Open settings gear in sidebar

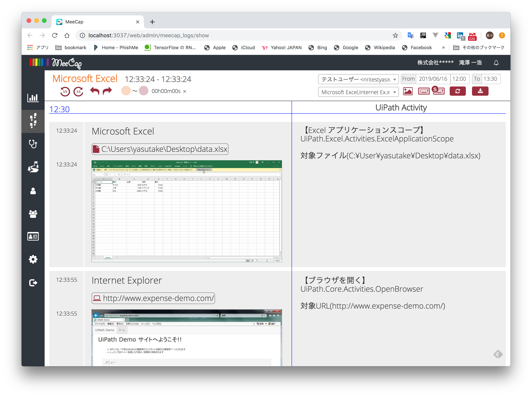[33, 259]
